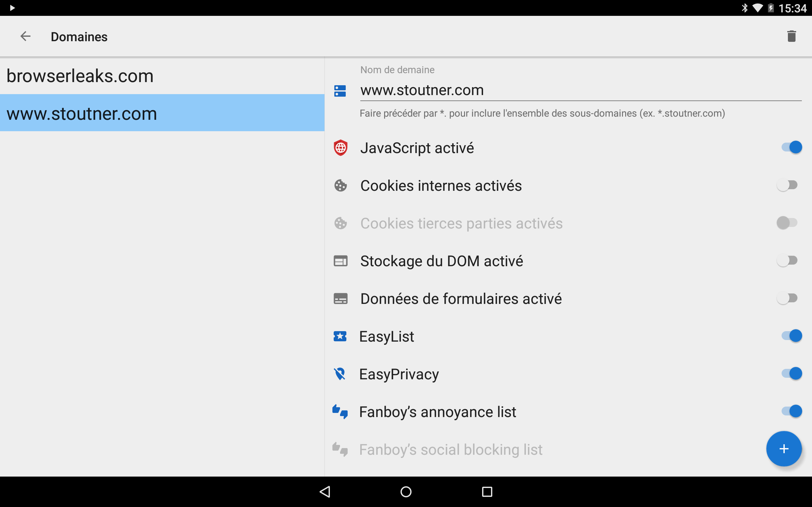Tap the EasyPrivacy location-off icon
Image resolution: width=812 pixels, height=507 pixels.
click(340, 374)
